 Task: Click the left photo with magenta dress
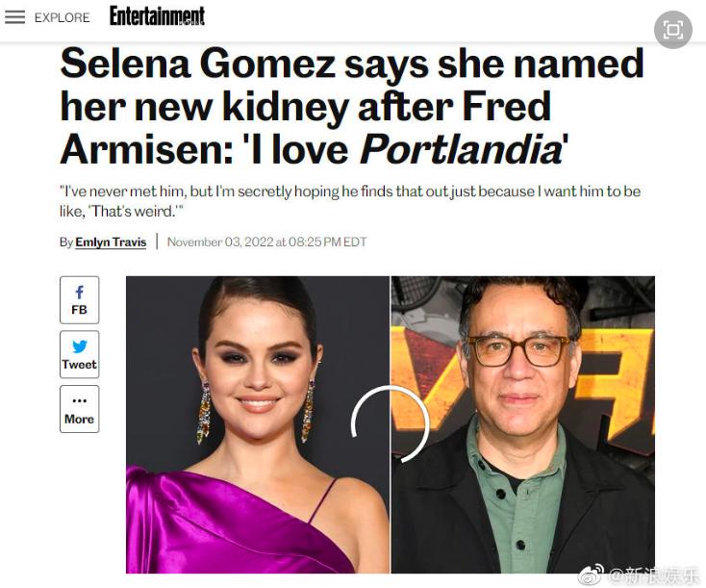click(x=258, y=423)
